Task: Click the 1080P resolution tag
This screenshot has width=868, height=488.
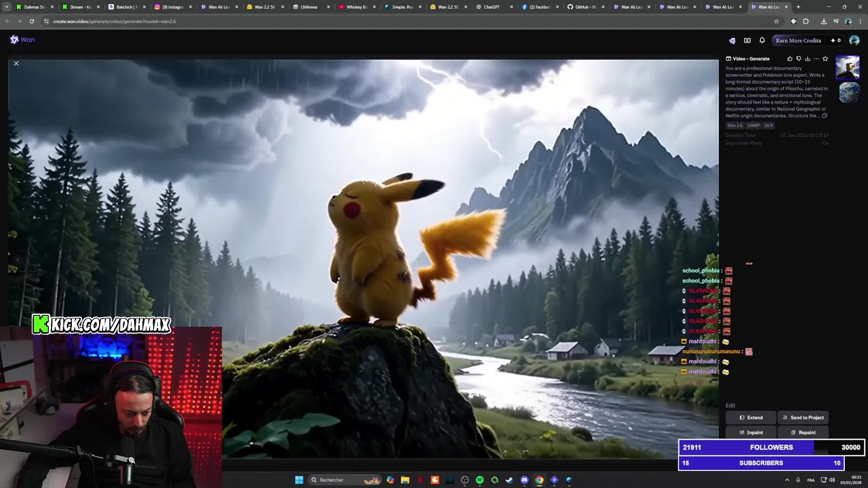Action: point(753,125)
